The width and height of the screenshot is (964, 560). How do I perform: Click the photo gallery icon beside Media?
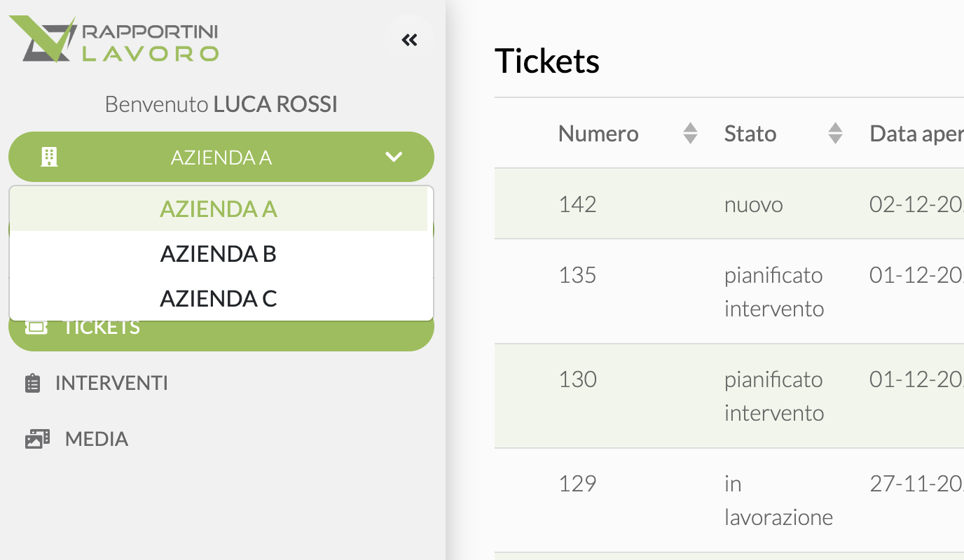[37, 440]
